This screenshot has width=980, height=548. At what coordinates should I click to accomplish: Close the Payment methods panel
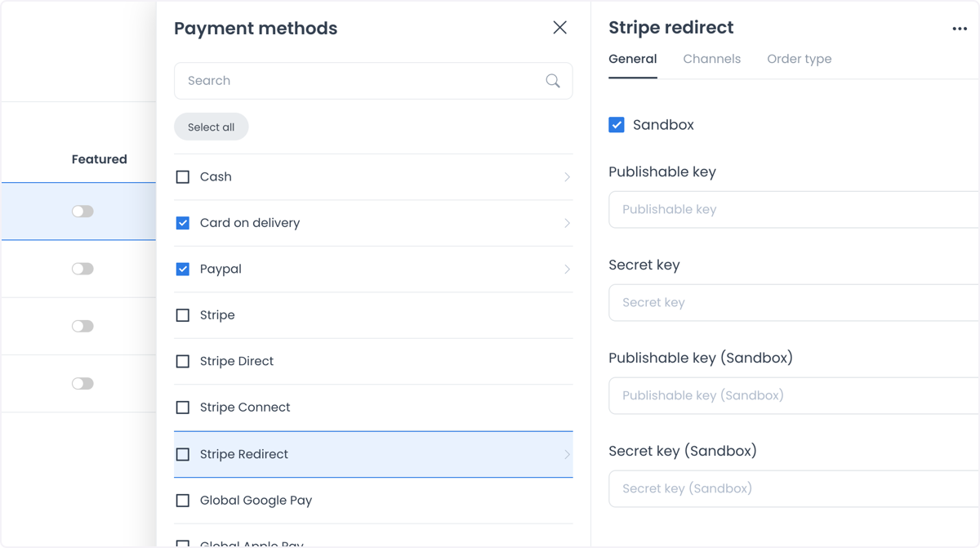coord(559,28)
